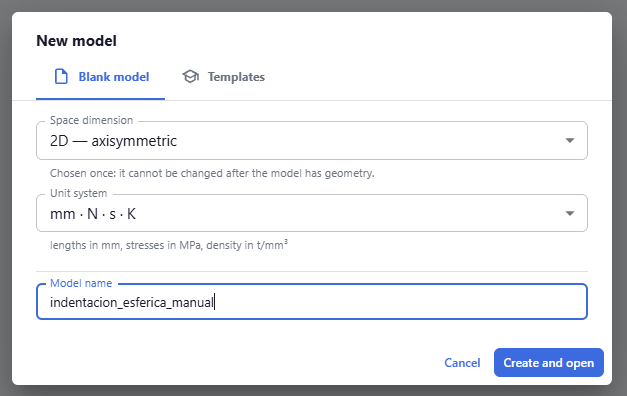Open the Unit system dropdown
Viewport: 627px width, 396px height.
[x=312, y=214]
